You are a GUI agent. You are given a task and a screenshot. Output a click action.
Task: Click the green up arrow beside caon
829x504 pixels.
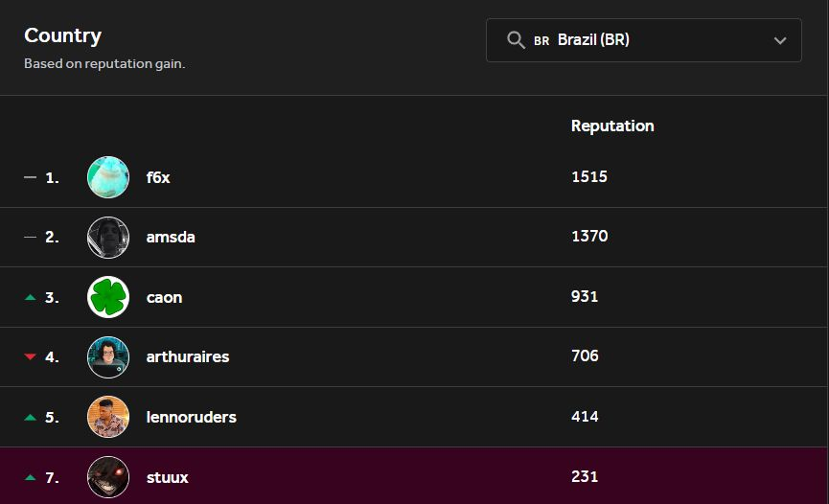click(x=30, y=297)
